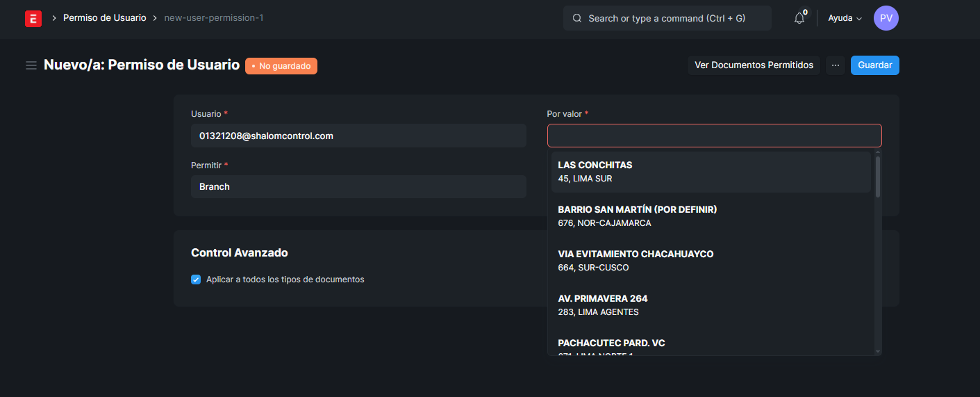Open the notifications bell icon
The height and width of the screenshot is (397, 980).
pos(799,19)
